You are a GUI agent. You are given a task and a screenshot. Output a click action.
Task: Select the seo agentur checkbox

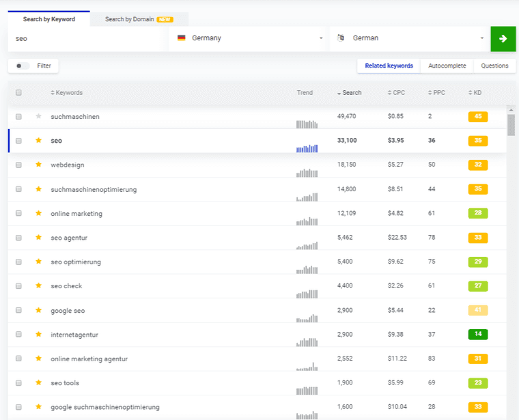(x=18, y=238)
